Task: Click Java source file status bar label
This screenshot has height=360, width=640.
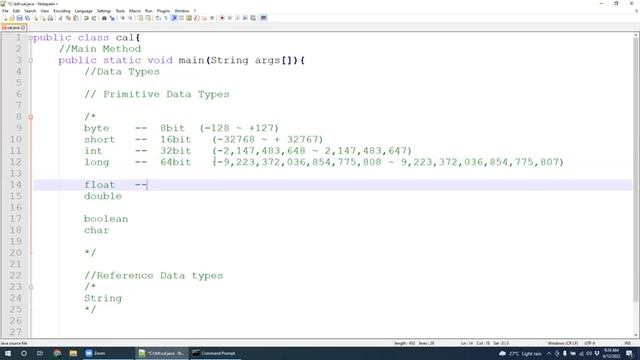Action: coord(14,343)
